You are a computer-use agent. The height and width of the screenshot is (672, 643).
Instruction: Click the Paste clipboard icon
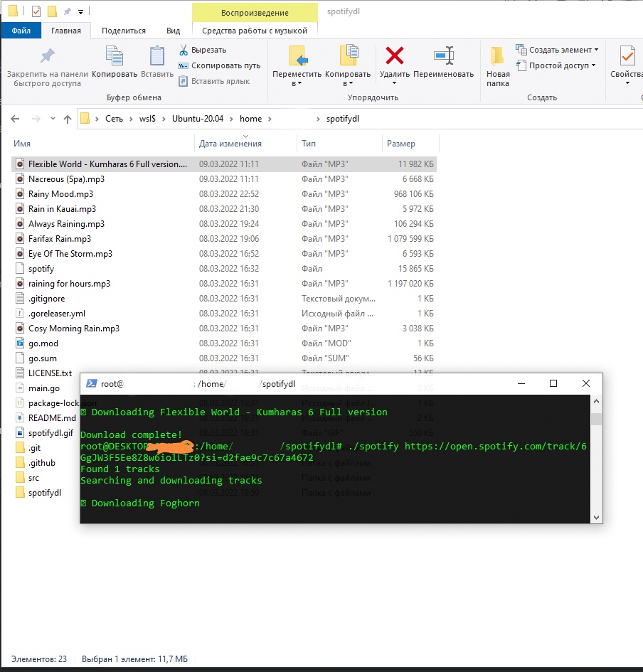[x=157, y=55]
